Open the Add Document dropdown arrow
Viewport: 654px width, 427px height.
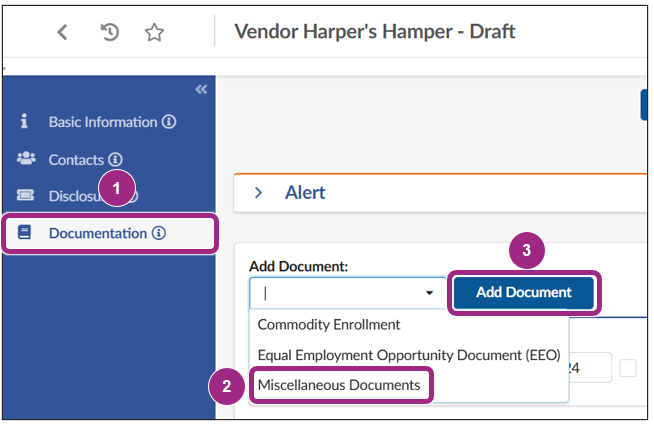[x=429, y=293]
